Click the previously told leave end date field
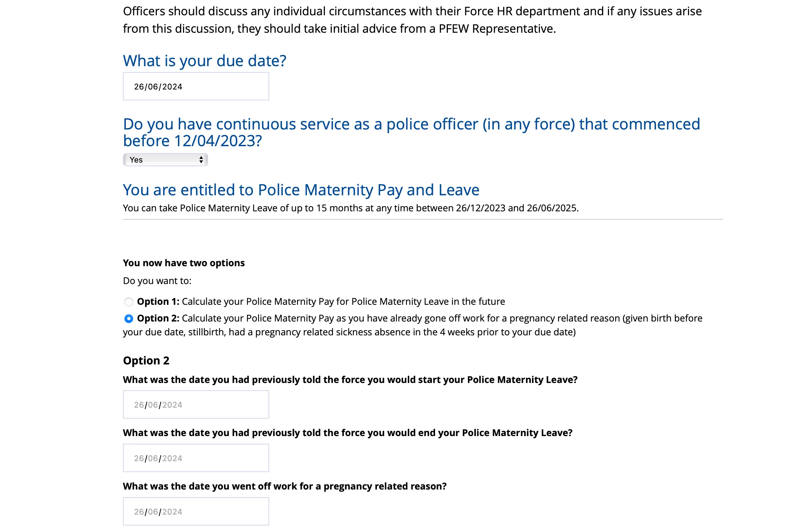812x531 pixels. (x=196, y=458)
